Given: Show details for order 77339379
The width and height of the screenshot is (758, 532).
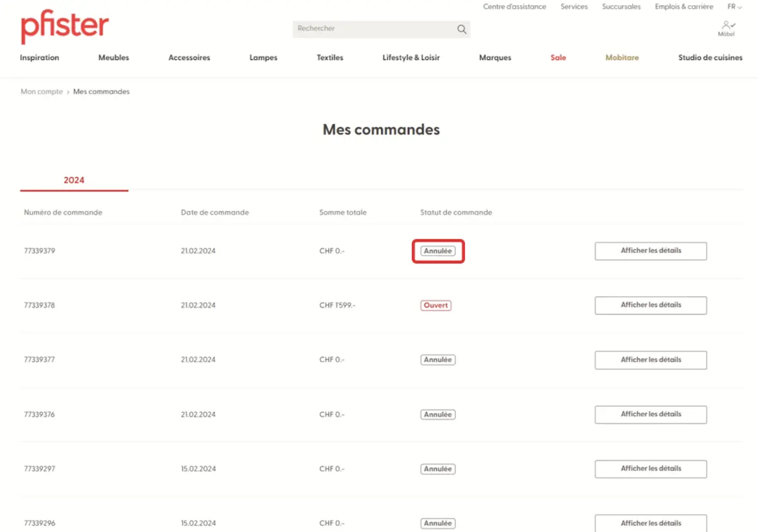Looking at the screenshot, I should 651,251.
